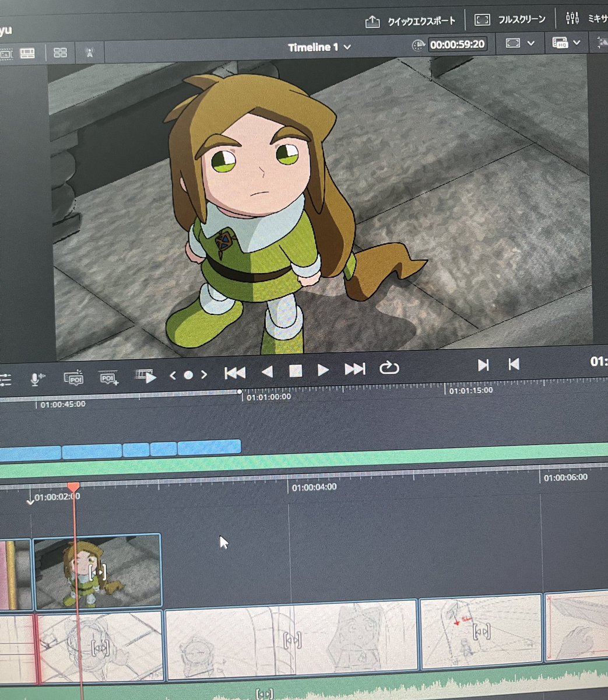Open the Tools sliders icon

click(x=5, y=380)
